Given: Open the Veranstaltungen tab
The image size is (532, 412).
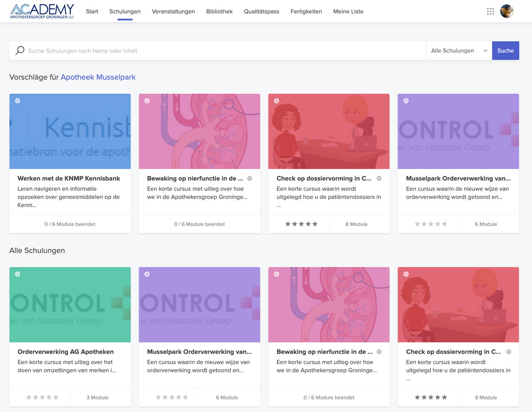Looking at the screenshot, I should pos(173,12).
